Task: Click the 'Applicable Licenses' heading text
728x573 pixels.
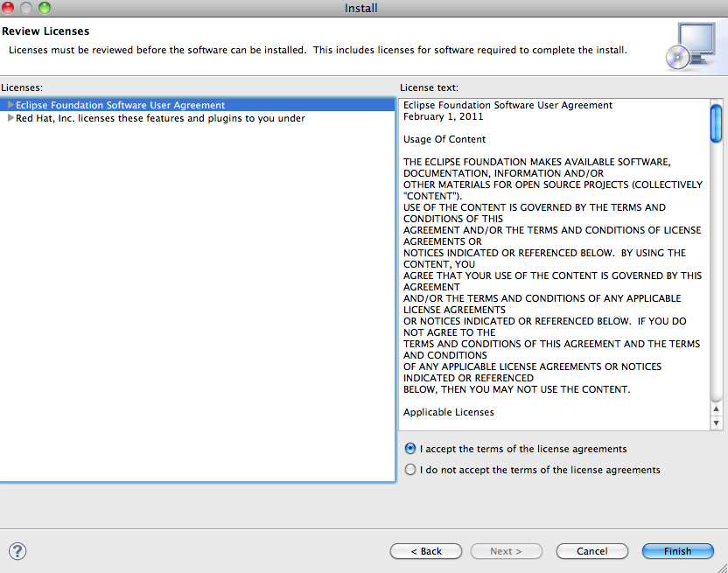Action: coord(449,412)
